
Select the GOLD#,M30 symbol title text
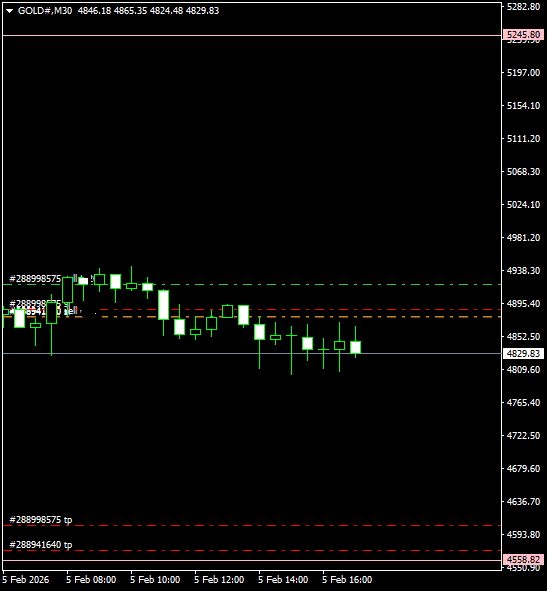[x=45, y=11]
